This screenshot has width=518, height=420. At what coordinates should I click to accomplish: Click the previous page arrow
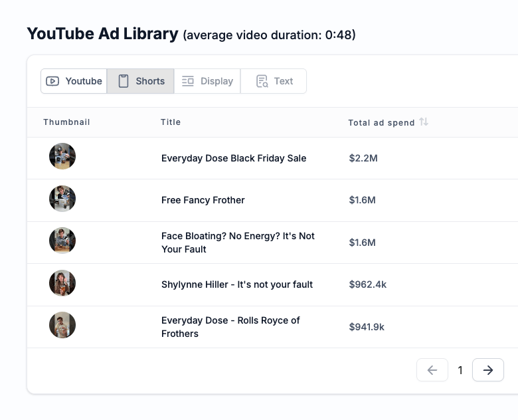432,370
